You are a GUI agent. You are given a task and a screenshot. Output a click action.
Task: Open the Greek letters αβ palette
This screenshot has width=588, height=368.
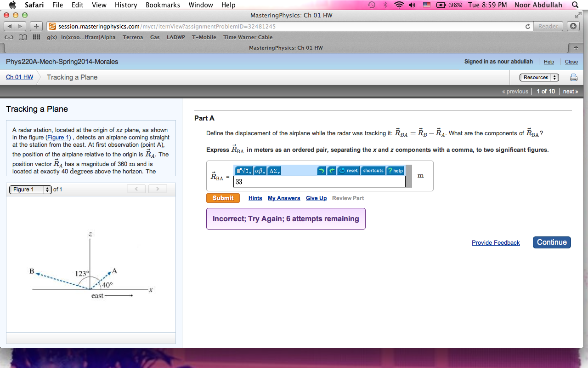click(260, 171)
